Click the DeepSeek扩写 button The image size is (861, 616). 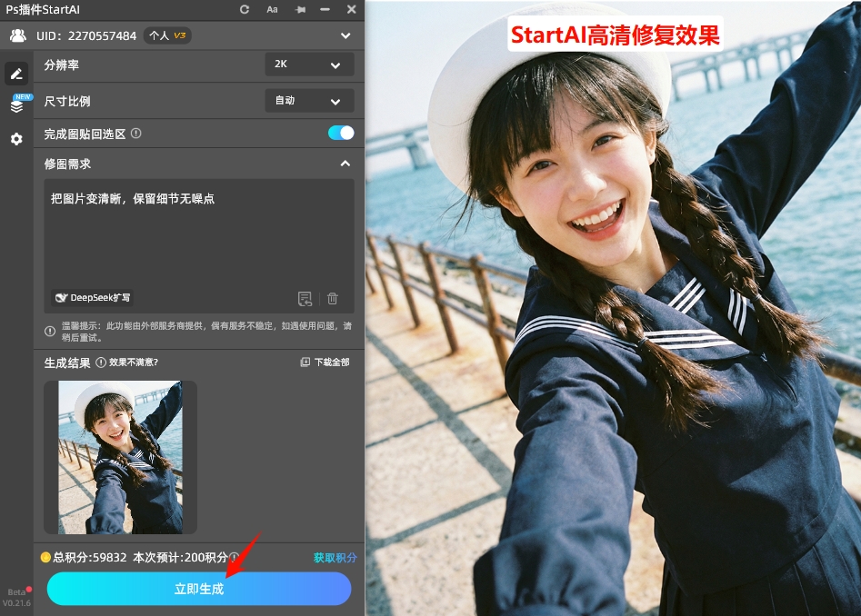tap(94, 297)
